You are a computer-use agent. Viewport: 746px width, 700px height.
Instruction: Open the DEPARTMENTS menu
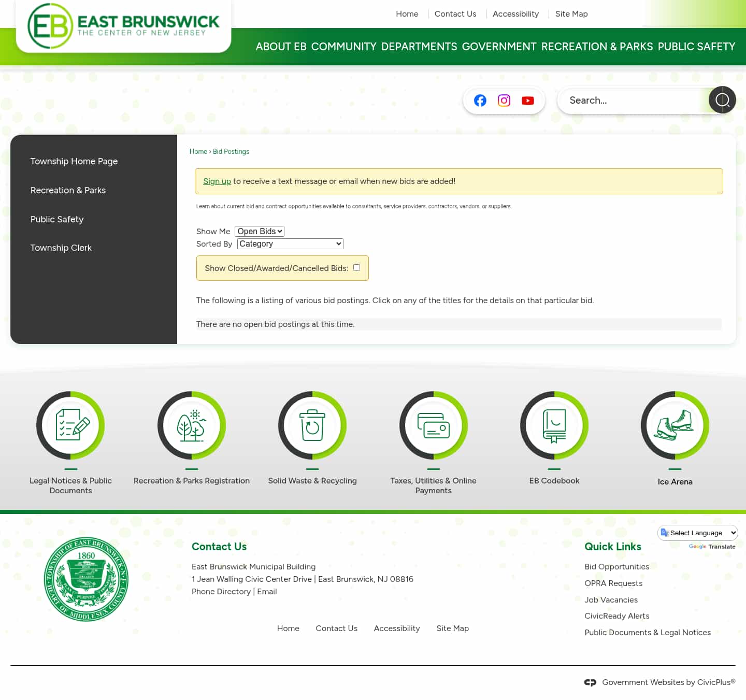pyautogui.click(x=419, y=47)
